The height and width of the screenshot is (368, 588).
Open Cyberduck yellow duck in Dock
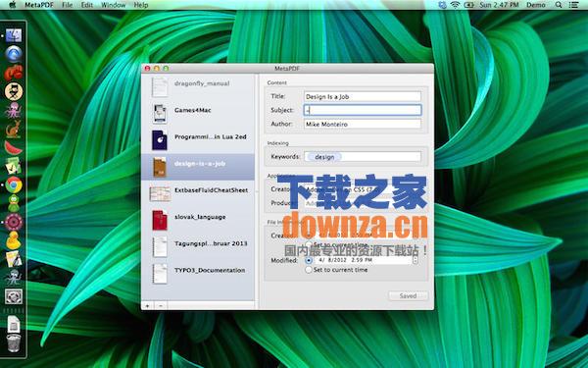pyautogui.click(x=14, y=240)
